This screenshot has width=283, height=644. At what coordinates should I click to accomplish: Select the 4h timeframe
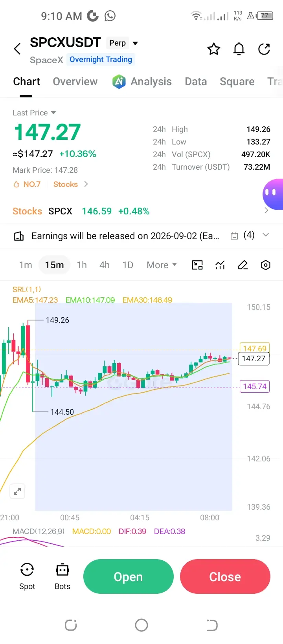105,265
